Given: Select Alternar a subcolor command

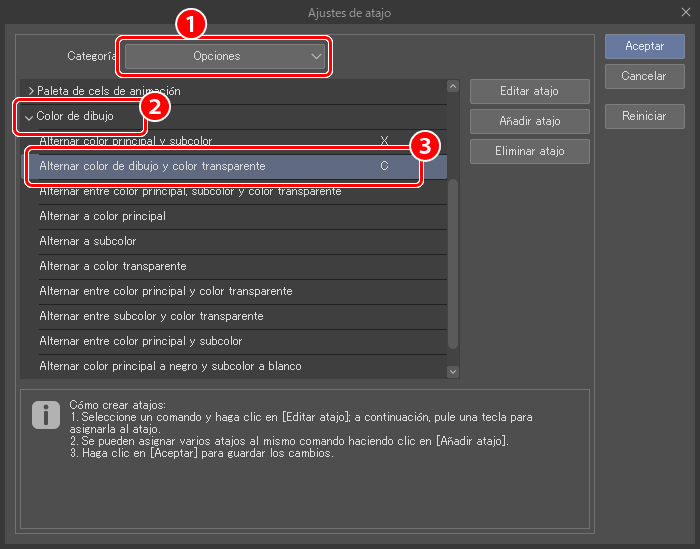Looking at the screenshot, I should pos(87,241).
